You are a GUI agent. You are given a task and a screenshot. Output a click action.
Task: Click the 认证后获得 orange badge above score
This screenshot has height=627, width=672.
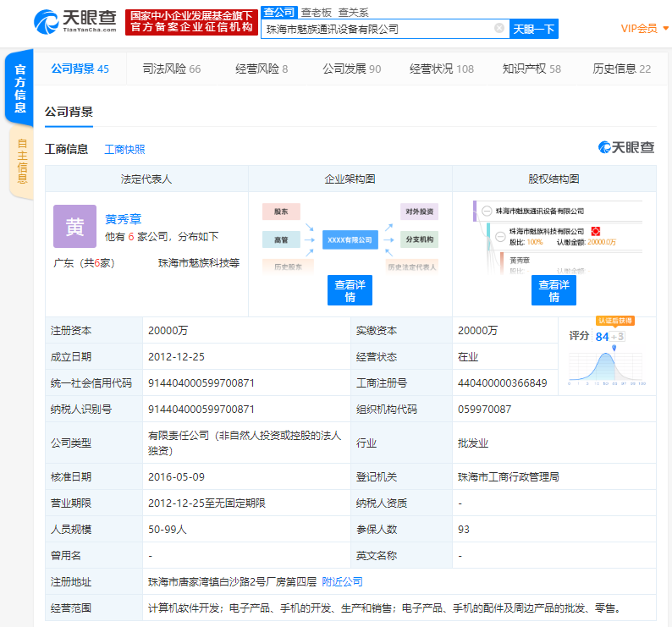614,321
